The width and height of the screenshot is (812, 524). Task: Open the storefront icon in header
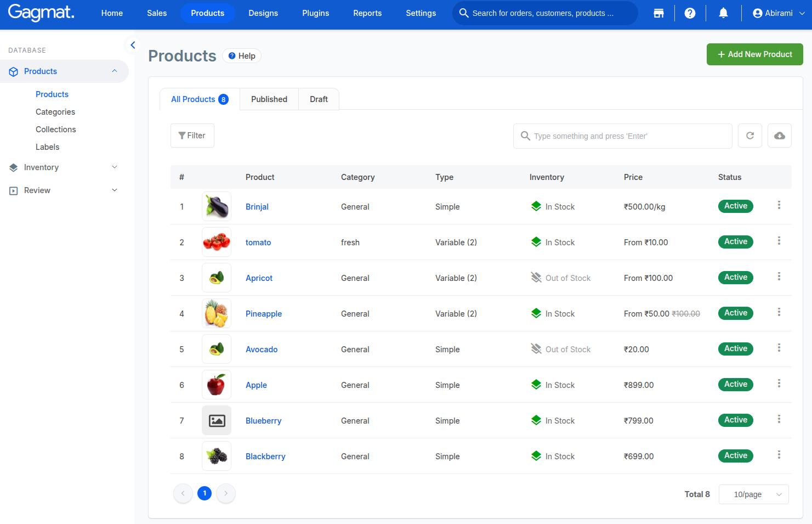(x=658, y=13)
